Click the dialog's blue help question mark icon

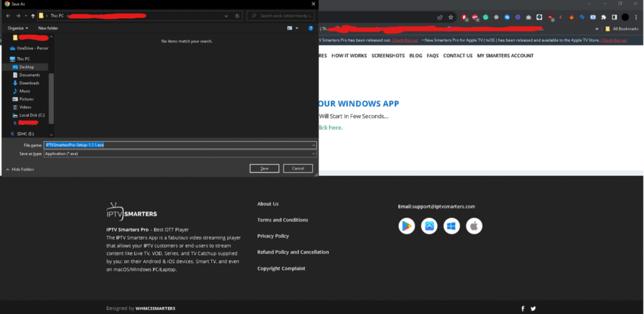click(x=311, y=28)
